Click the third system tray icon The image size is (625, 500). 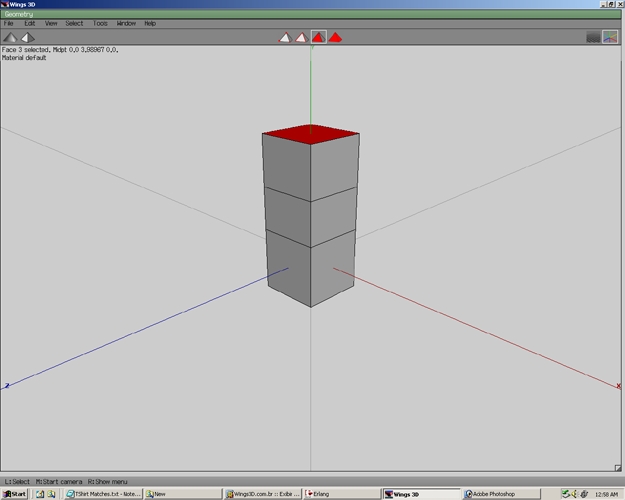(x=584, y=494)
